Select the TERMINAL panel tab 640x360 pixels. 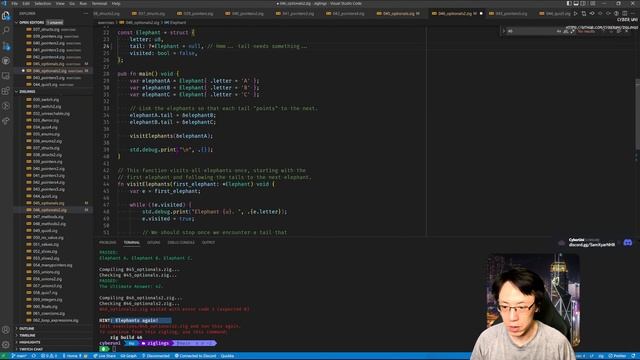click(x=131, y=242)
